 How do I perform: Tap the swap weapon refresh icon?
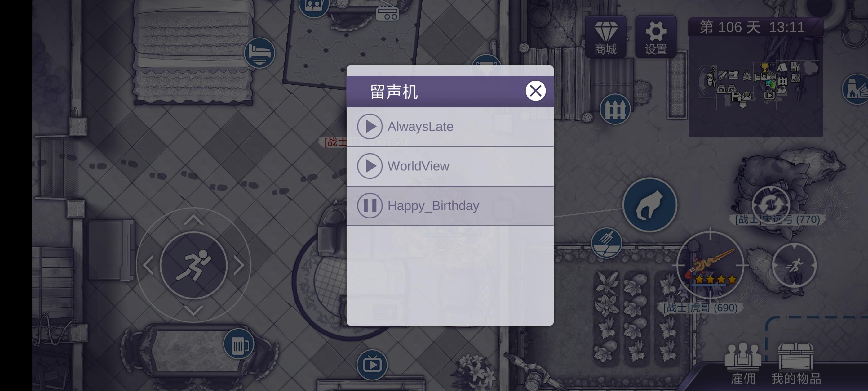(771, 204)
